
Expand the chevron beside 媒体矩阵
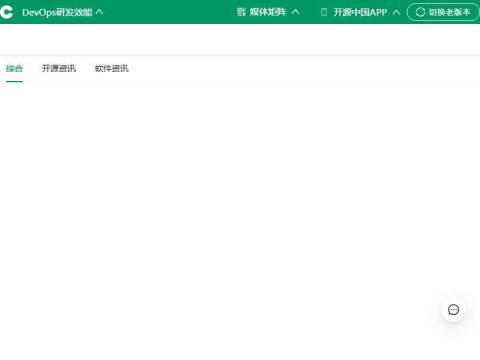pos(295,12)
